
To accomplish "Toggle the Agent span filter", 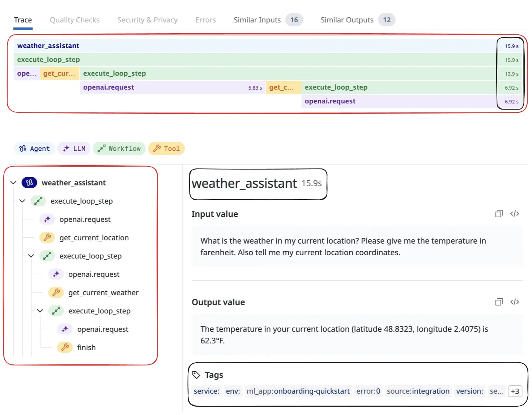I will tap(34, 149).
